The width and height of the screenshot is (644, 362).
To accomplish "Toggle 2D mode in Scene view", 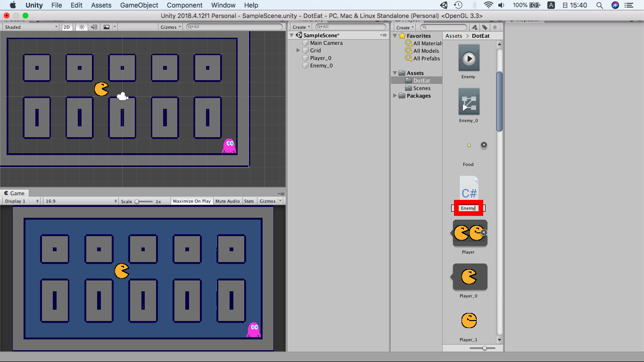I will (66, 27).
